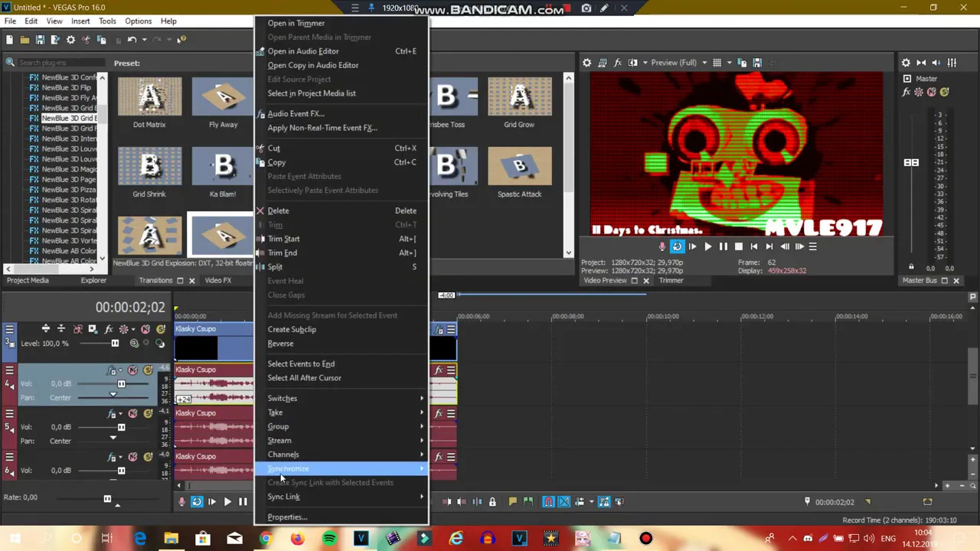Toggle Loop Playback in Video Preview
This screenshot has height=551, width=980.
[x=677, y=246]
